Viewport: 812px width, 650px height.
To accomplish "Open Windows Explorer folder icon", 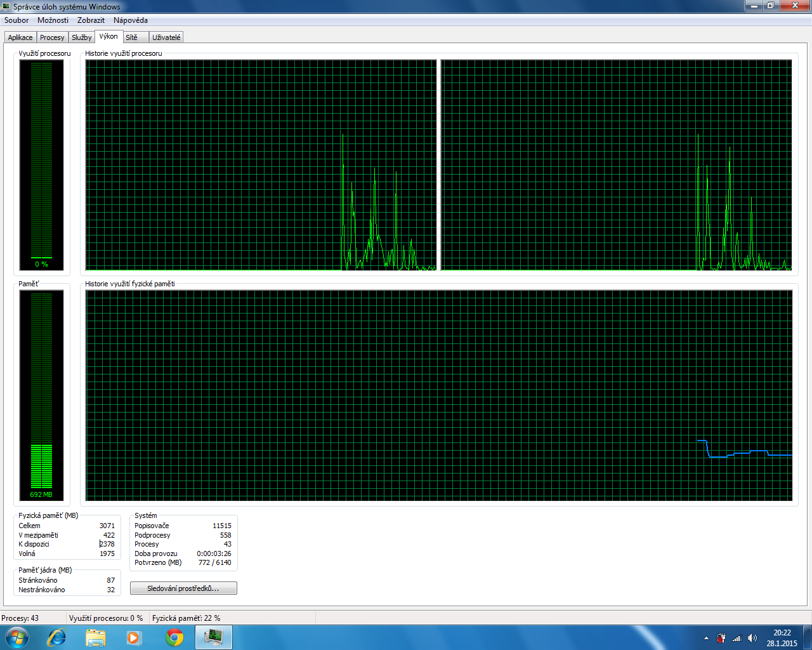I will tap(96, 637).
